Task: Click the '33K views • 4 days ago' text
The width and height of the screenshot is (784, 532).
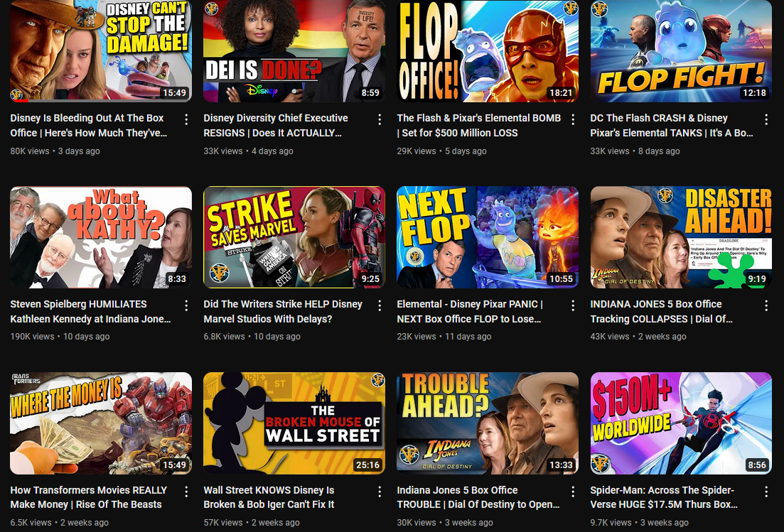Action: coord(249,151)
